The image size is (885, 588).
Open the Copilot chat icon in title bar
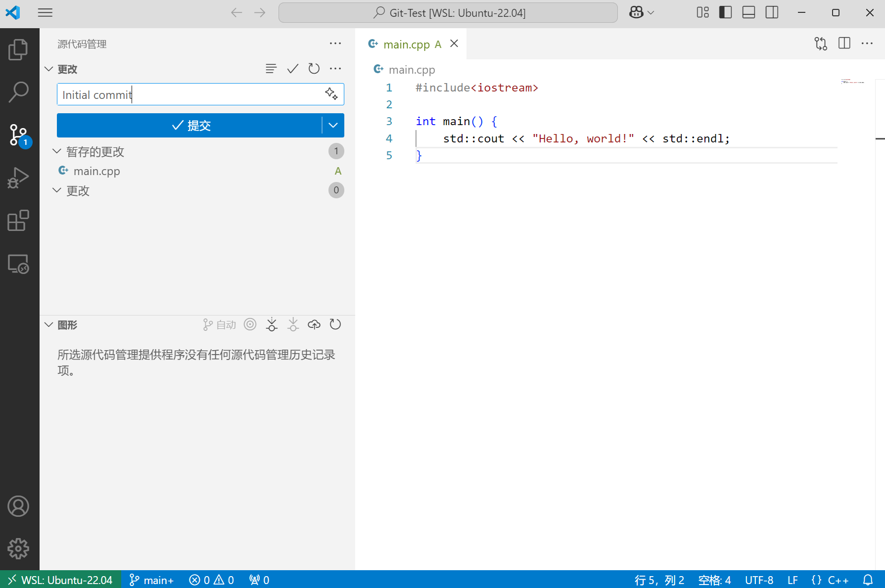click(636, 13)
